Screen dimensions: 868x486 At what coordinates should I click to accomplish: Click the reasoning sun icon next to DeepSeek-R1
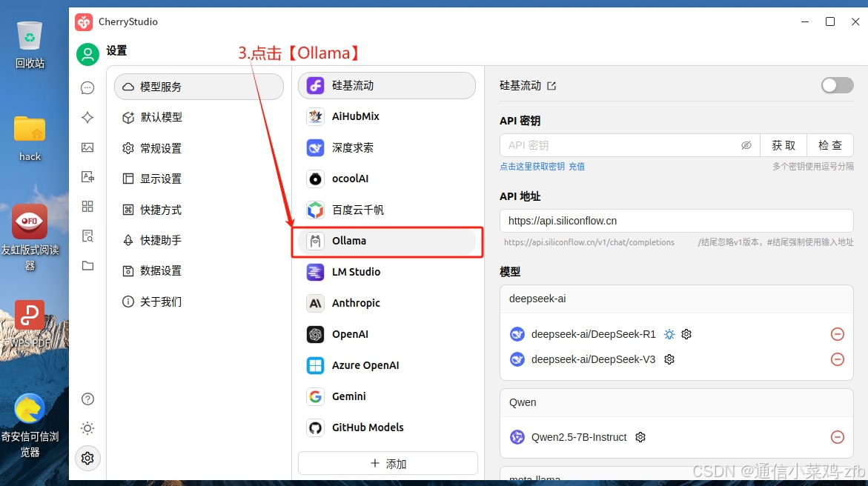click(x=669, y=334)
